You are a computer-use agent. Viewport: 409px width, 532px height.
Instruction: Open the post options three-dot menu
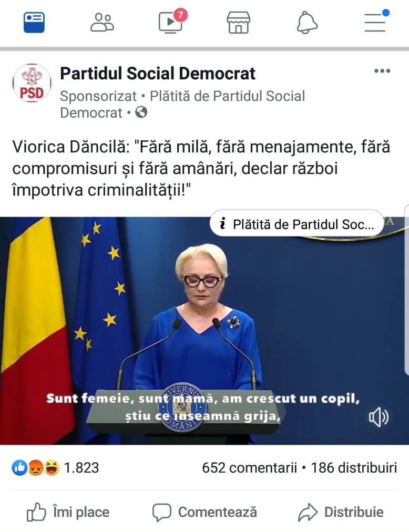click(382, 71)
